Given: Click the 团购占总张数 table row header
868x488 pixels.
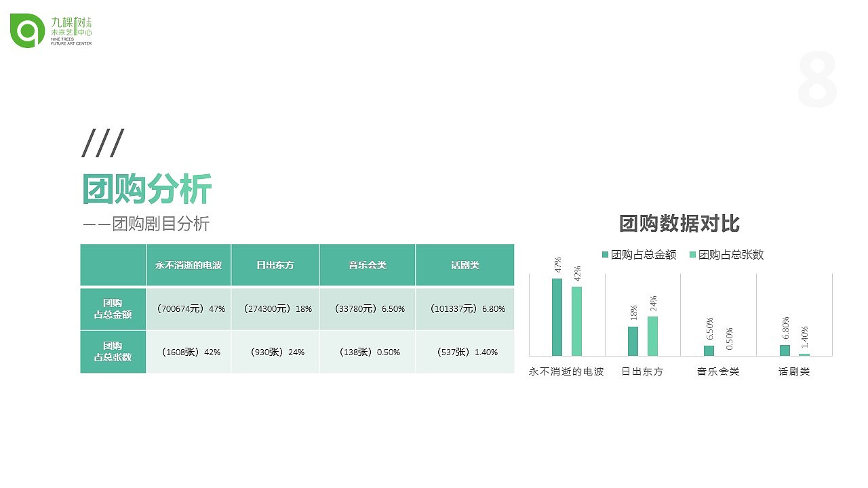Looking at the screenshot, I should tap(113, 351).
